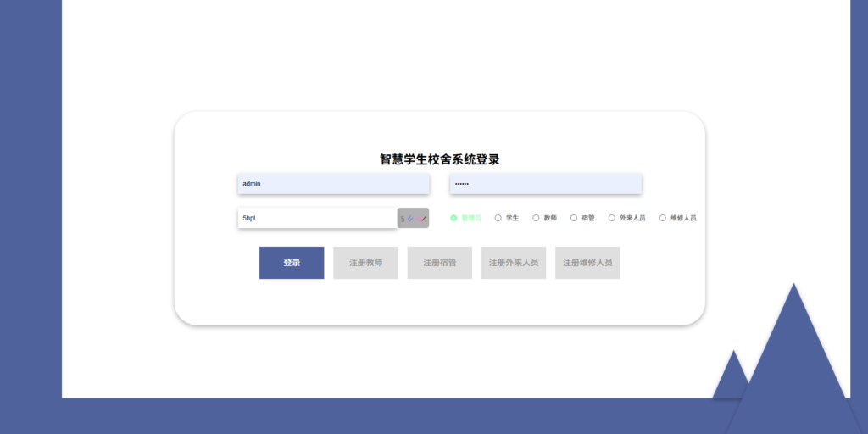This screenshot has height=434, width=868.
Task: Select the 外来人员 radio option
Action: (612, 218)
